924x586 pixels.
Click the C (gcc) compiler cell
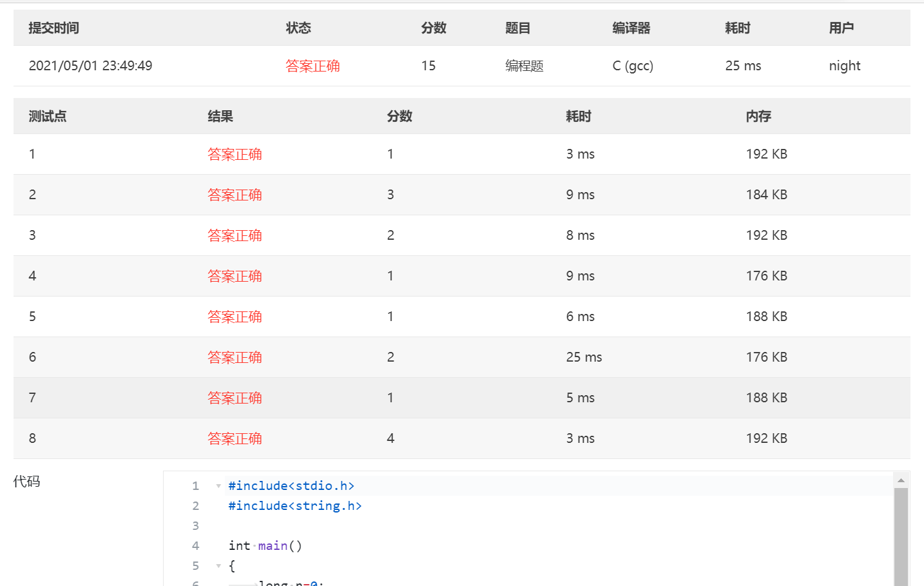coord(633,66)
